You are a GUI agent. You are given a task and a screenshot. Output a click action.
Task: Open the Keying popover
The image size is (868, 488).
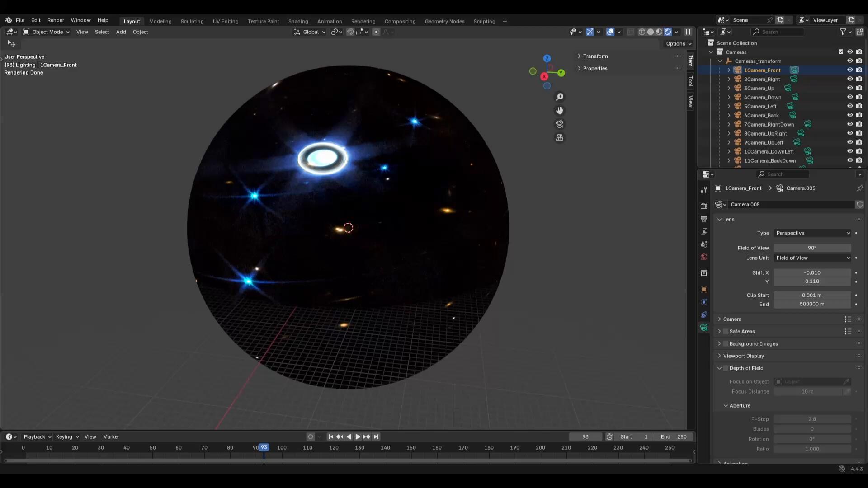tap(67, 436)
